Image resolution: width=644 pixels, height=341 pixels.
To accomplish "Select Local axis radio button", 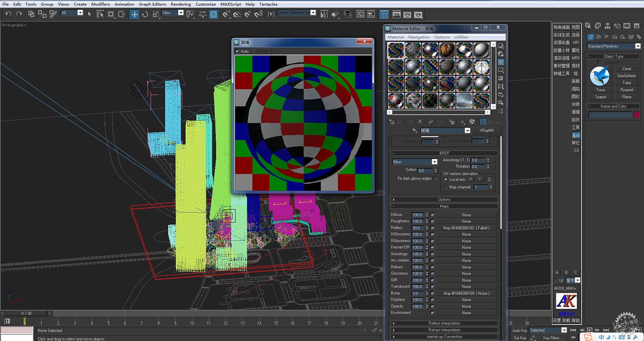I will point(446,179).
